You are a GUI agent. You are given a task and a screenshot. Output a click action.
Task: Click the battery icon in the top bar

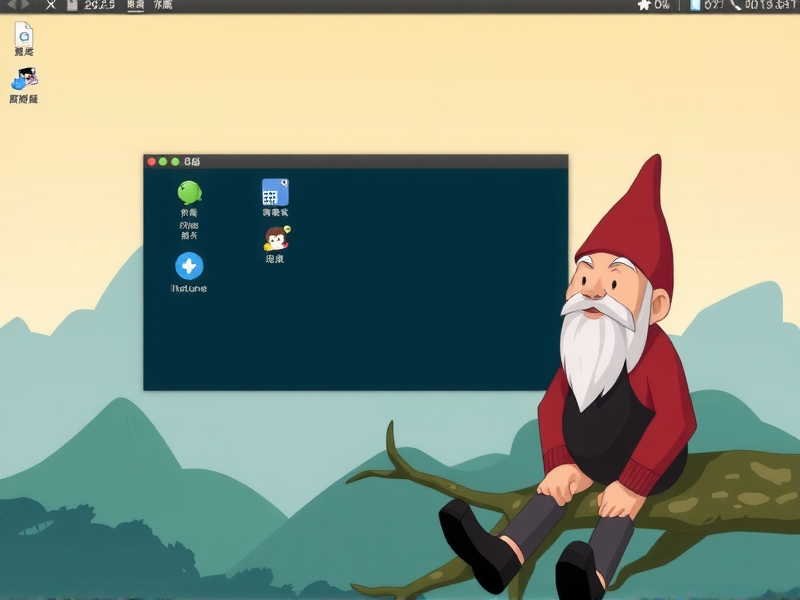coord(696,8)
